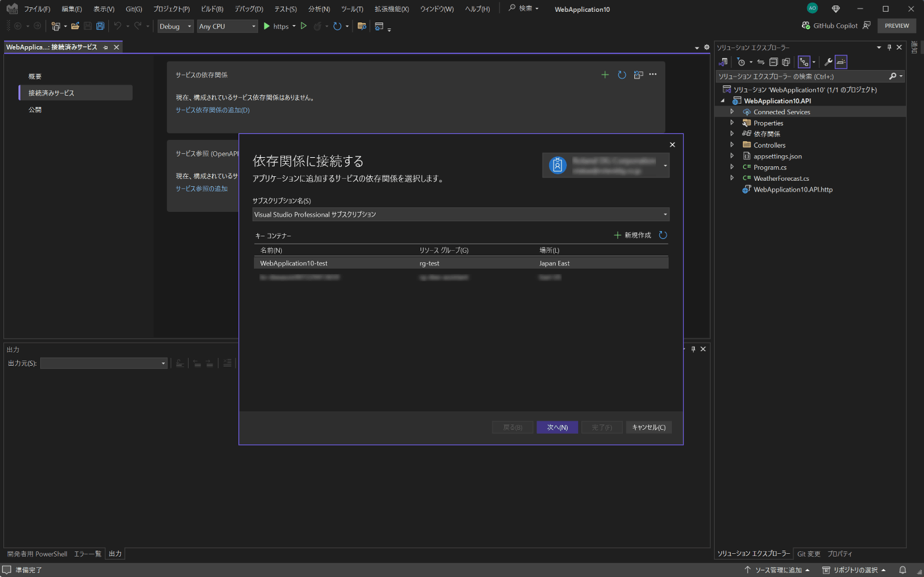Screen dimensions: 924x577
Task: Click 新規作成 to create a key container
Action: [x=632, y=235]
